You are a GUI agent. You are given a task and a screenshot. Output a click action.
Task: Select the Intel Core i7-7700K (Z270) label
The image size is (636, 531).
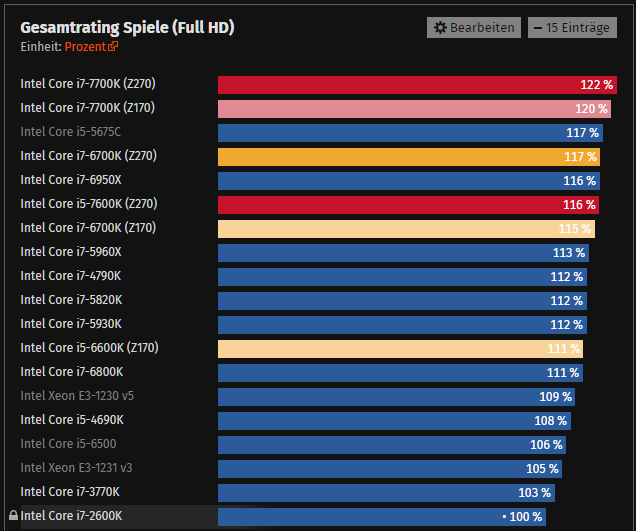[x=88, y=84]
